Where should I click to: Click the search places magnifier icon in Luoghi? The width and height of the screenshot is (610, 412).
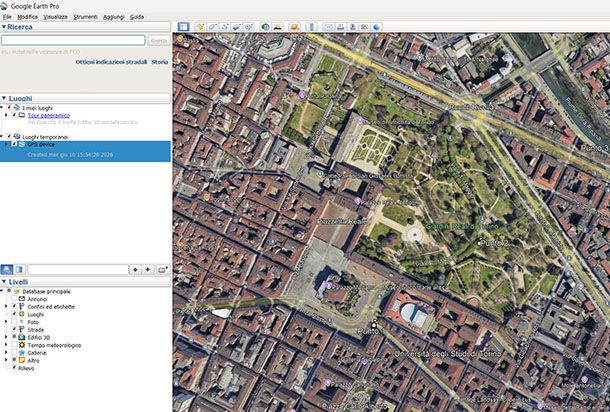click(x=7, y=269)
